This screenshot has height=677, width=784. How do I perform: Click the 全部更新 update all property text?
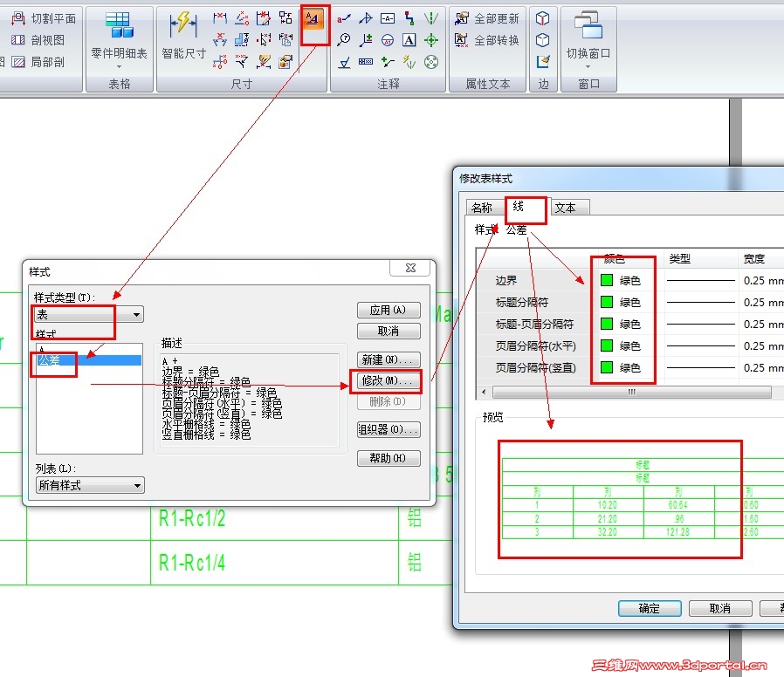[487, 18]
